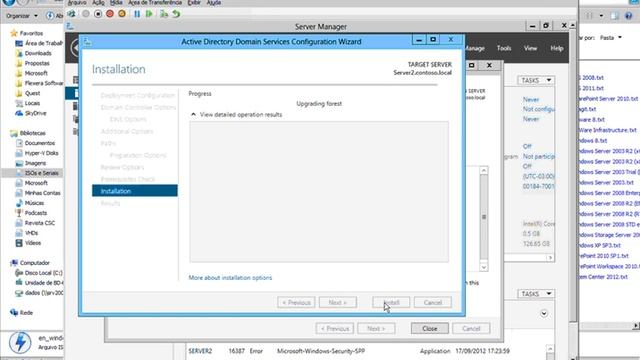Open the Ação menu in VM window
640x360 pixels.
click(x=98, y=3)
